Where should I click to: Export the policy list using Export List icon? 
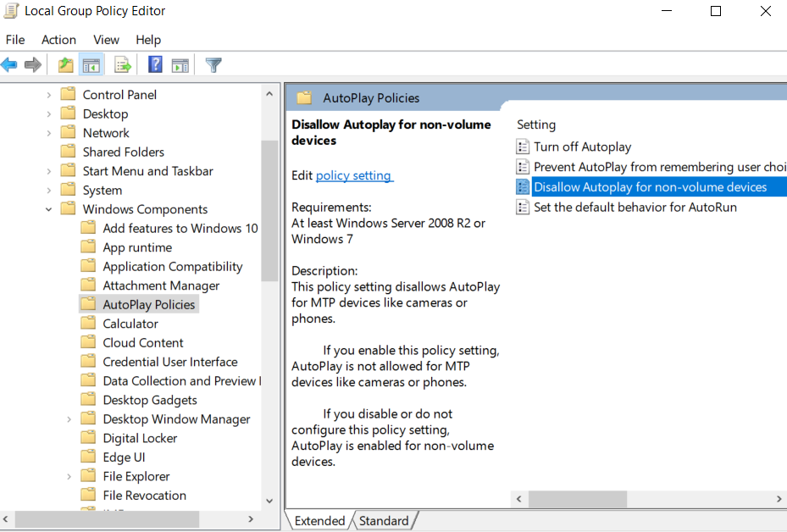click(122, 64)
